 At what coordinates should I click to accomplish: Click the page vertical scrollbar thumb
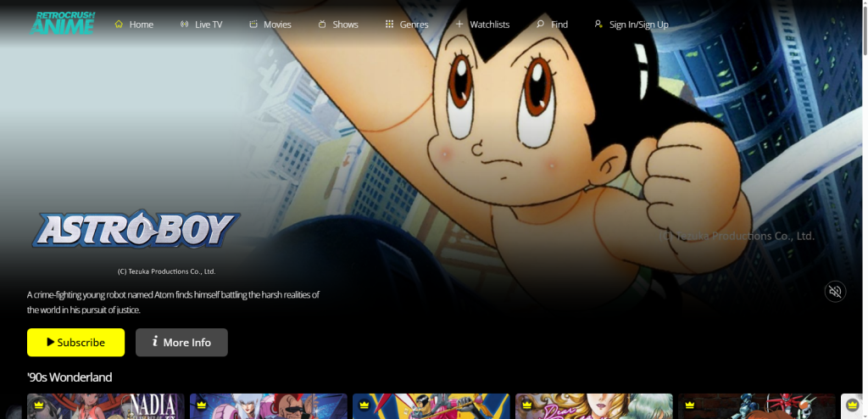point(864,31)
